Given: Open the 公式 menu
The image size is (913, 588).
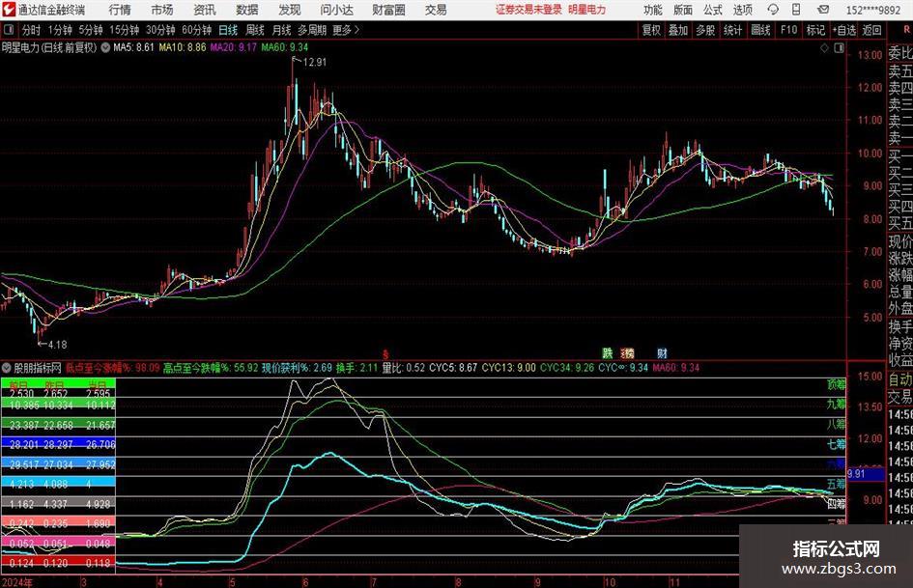Looking at the screenshot, I should coord(713,10).
